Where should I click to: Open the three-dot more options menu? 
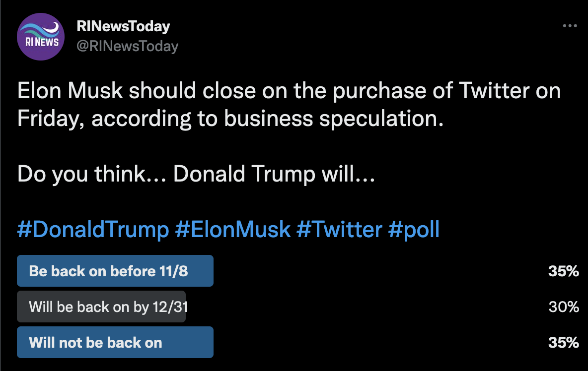pos(570,26)
